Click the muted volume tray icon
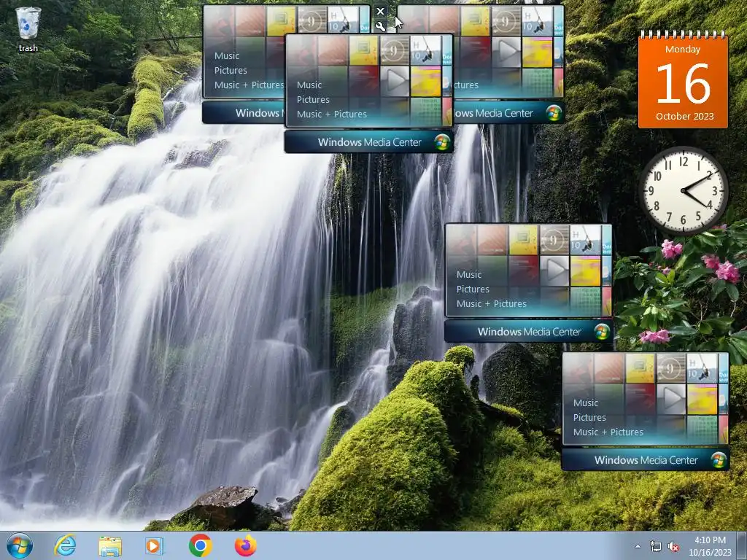The width and height of the screenshot is (747, 560). tap(673, 546)
